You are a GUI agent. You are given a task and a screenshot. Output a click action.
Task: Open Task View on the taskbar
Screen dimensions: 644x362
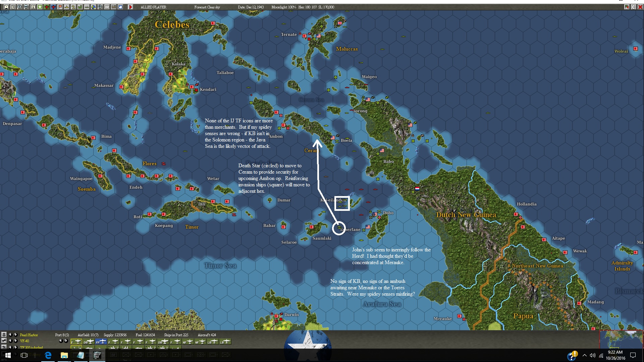pos(24,355)
